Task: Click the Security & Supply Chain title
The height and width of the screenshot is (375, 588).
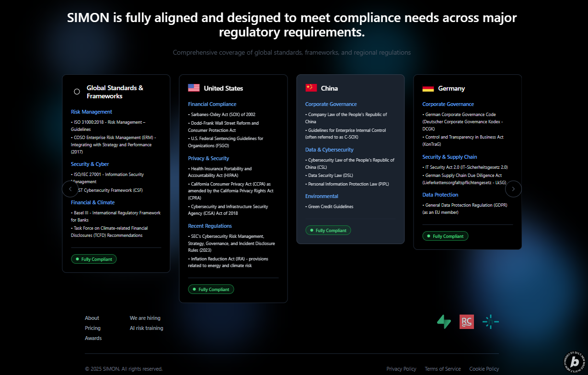Action: coord(450,157)
